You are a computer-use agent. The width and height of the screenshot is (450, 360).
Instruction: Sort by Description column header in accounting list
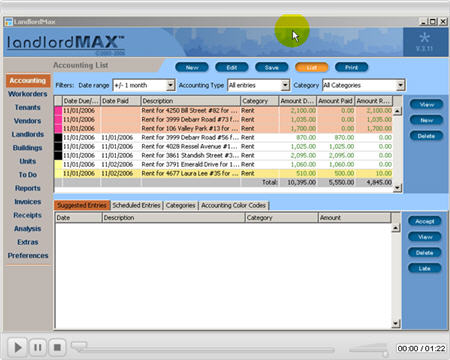pyautogui.click(x=190, y=101)
